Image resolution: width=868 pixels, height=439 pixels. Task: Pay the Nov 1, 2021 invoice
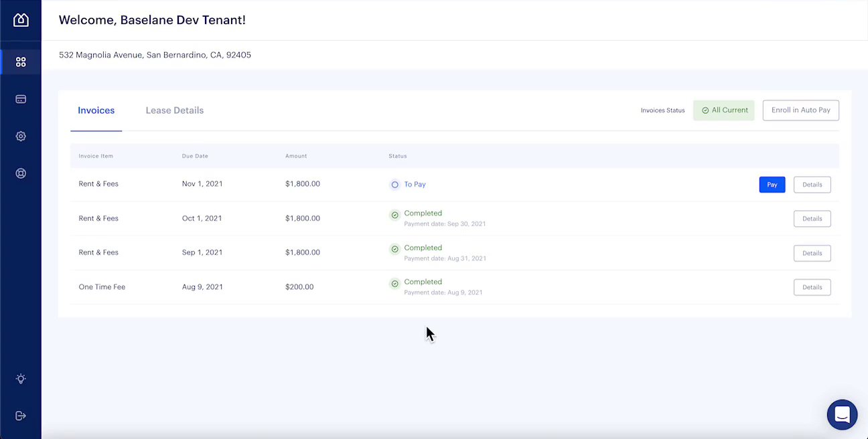[x=772, y=185]
